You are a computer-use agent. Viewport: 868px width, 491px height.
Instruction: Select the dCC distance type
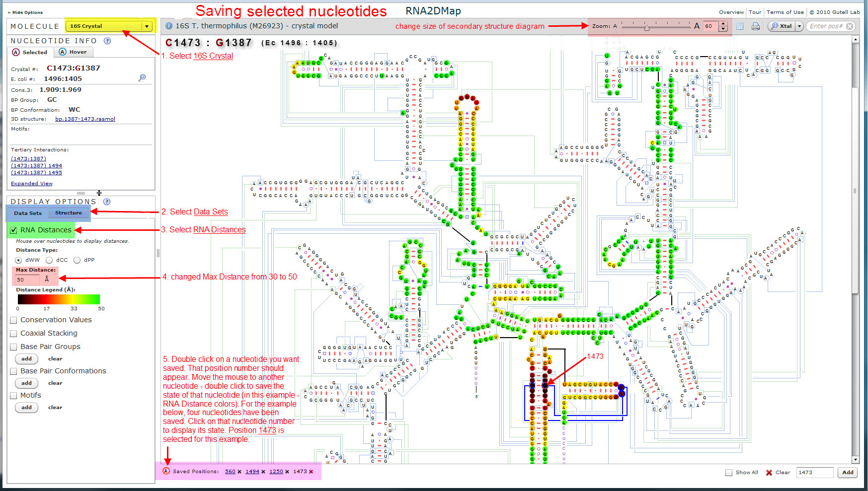[49, 260]
